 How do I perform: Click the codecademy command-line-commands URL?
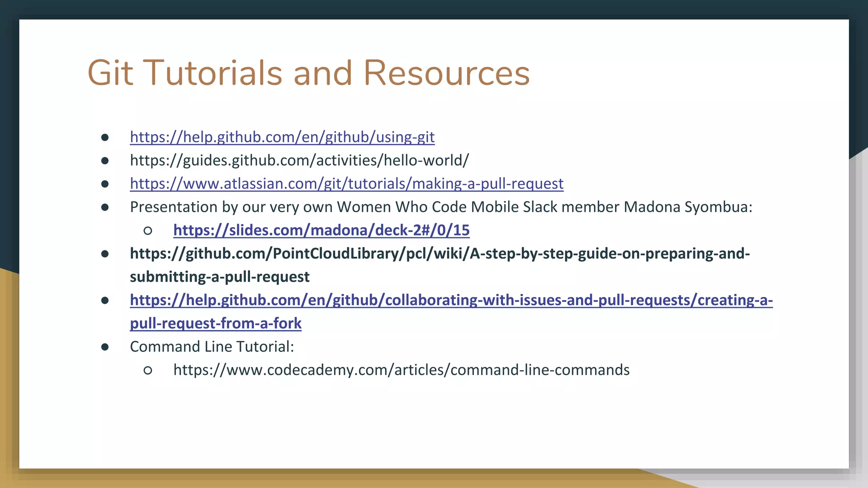coord(401,370)
